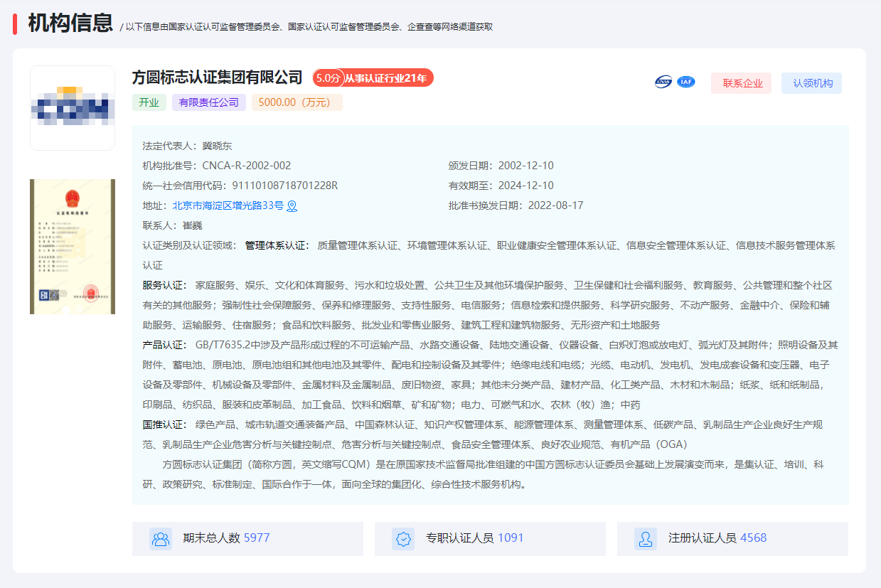Click total staff count 5977
This screenshot has height=588, width=881.
coord(257,538)
